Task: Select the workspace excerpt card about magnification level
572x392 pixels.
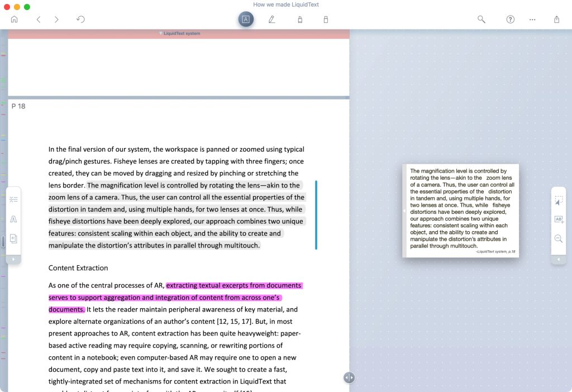Action: pyautogui.click(x=460, y=211)
